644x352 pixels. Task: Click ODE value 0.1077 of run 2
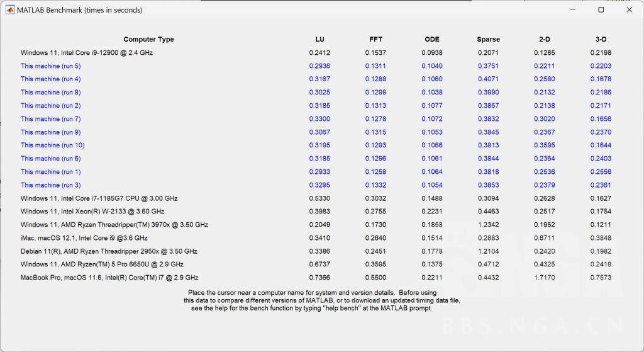coord(432,106)
